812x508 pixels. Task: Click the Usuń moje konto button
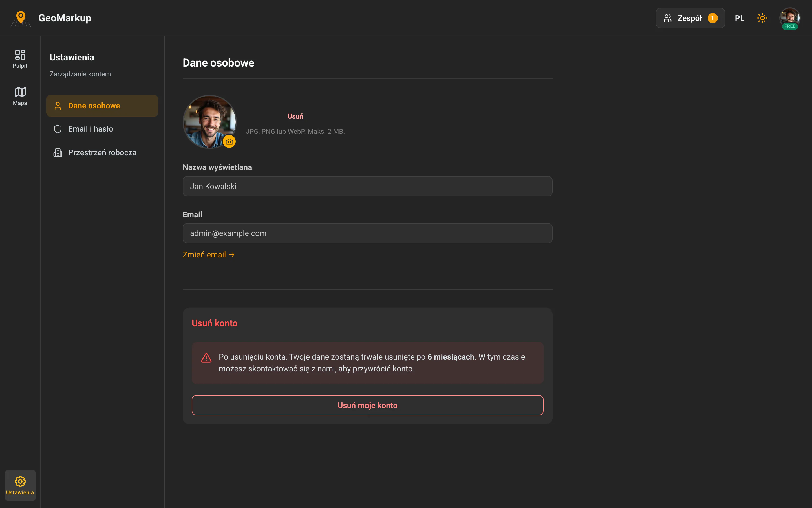367,405
